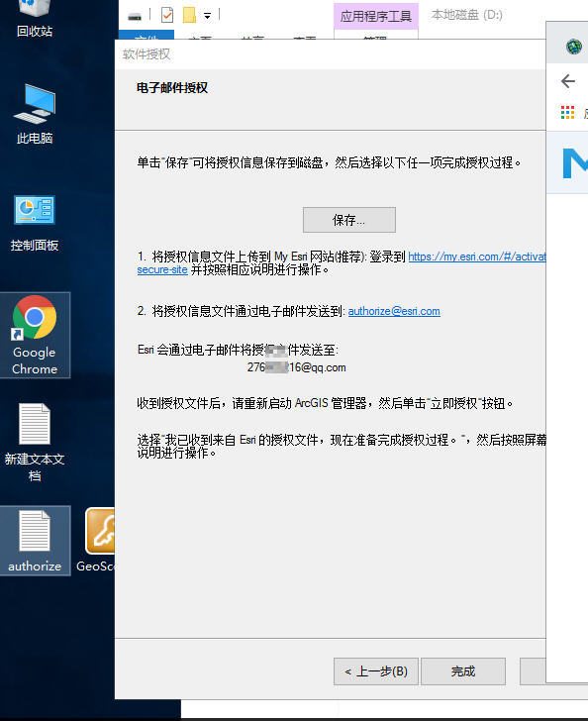Click the drive icon in Explorer title bar

(135, 17)
